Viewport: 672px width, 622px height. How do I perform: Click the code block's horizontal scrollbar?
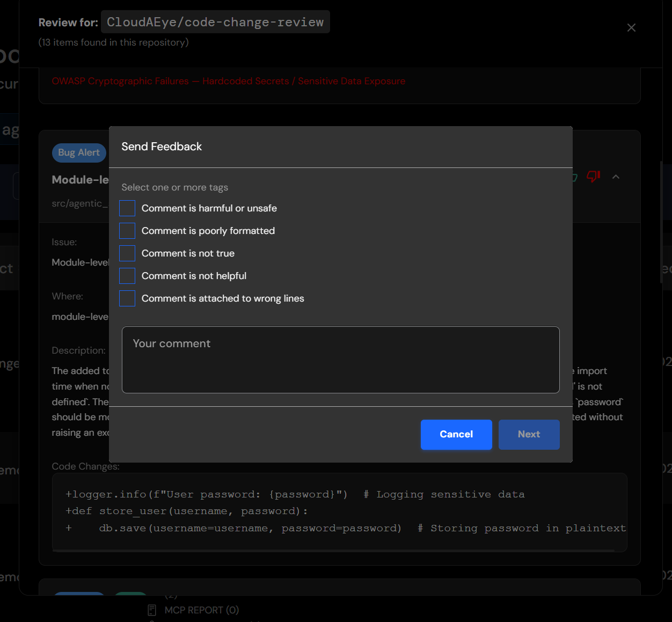tap(334, 550)
